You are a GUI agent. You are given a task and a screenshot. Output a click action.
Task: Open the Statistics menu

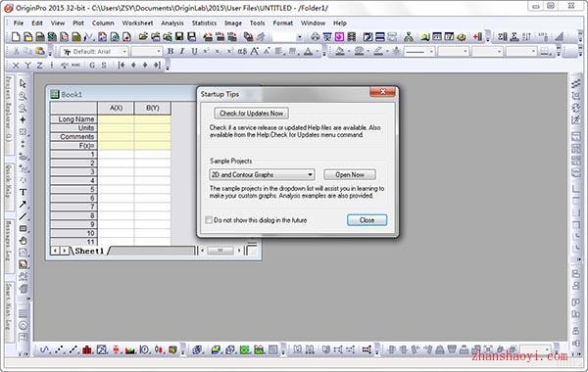(205, 23)
